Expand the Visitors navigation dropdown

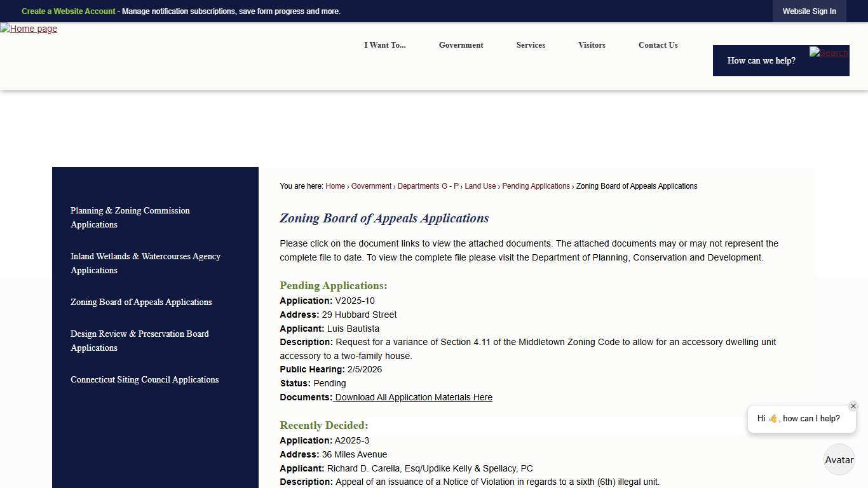coord(592,45)
